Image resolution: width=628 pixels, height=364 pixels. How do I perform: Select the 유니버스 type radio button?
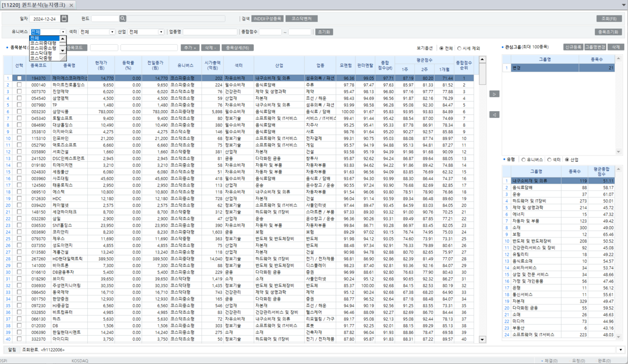(x=523, y=160)
